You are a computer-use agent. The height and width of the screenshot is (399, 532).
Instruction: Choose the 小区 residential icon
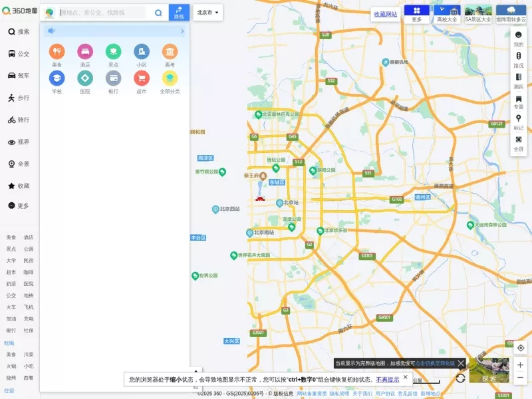tap(142, 52)
